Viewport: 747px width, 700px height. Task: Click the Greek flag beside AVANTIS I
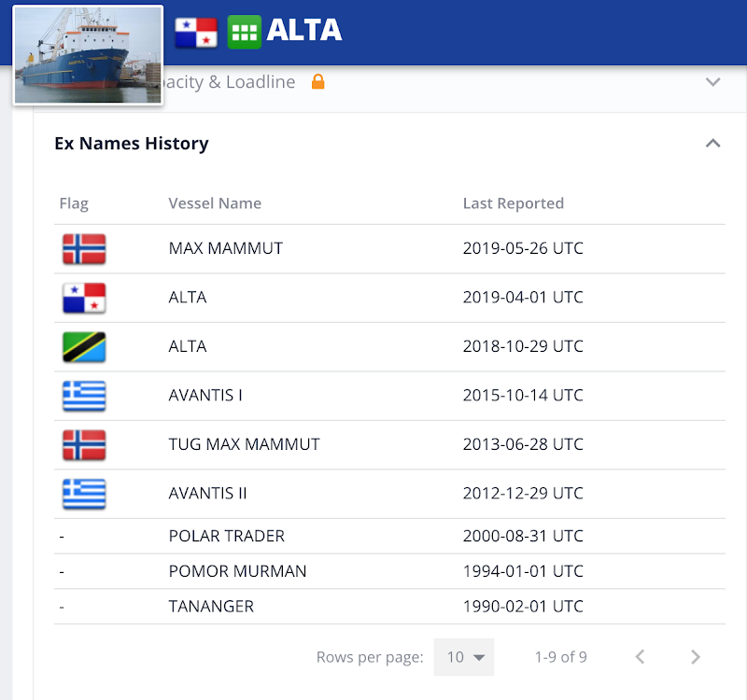[84, 396]
